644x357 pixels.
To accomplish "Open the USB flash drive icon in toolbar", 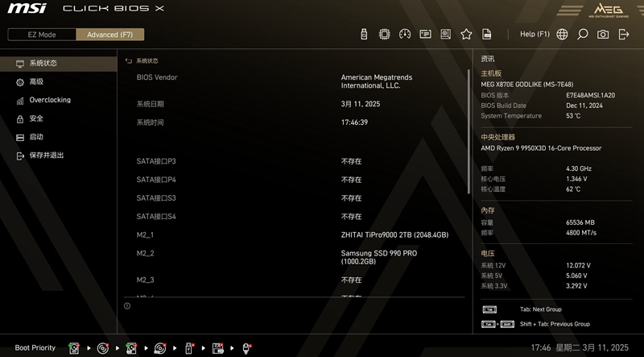I will click(x=364, y=35).
